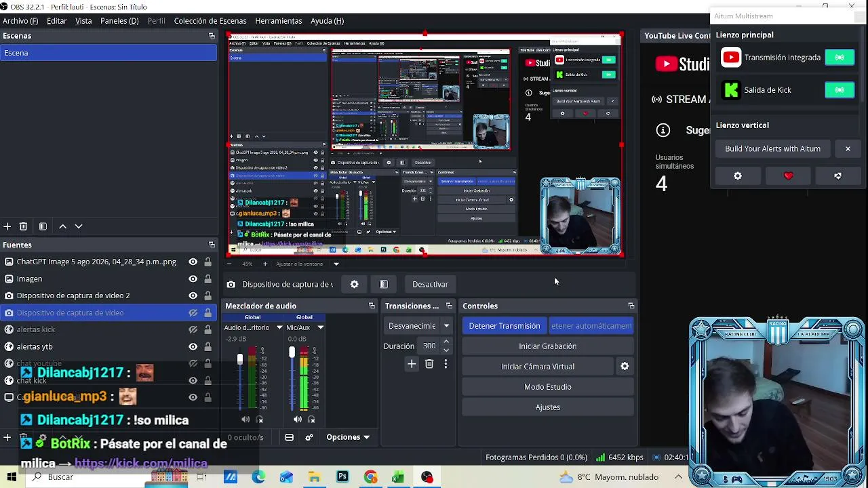Hide the alertas ytb source
Screen dimensions: 868x488
pyautogui.click(x=193, y=347)
